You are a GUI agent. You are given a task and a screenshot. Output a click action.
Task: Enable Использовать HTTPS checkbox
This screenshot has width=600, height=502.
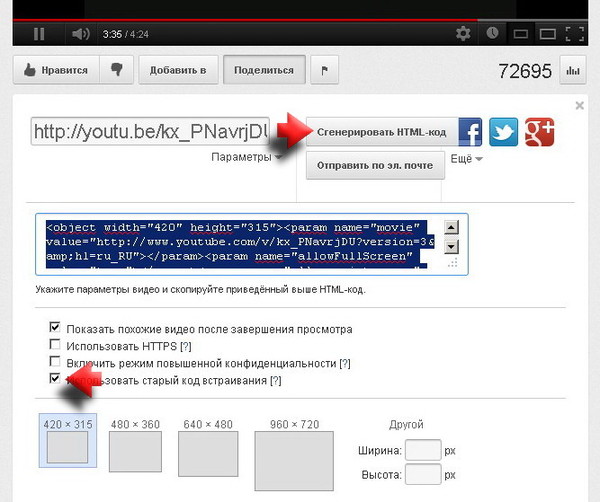55,344
